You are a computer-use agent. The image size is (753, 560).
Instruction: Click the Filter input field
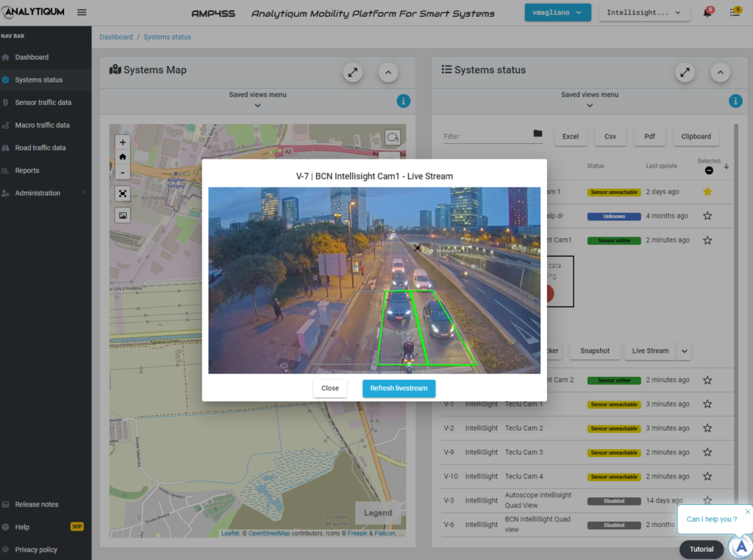coord(485,137)
